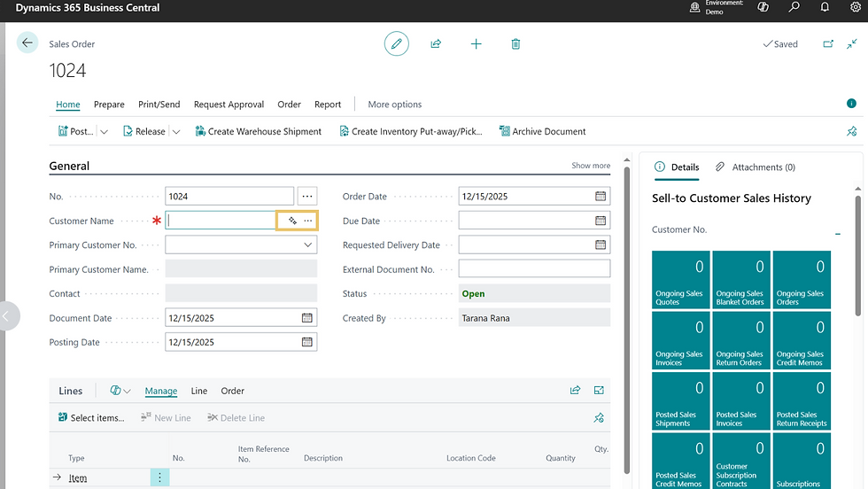
Task: Click New Line in Lines
Action: tap(166, 417)
